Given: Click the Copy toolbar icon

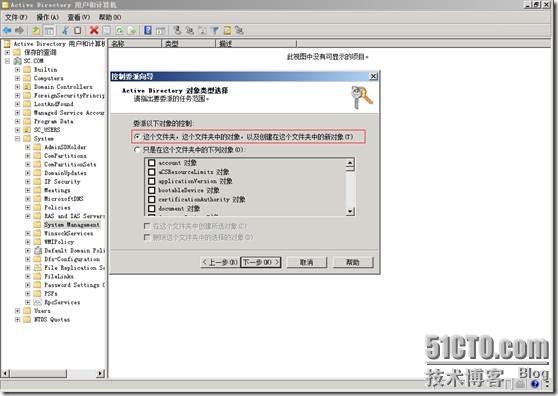Looking at the screenshot, I should coord(78,31).
